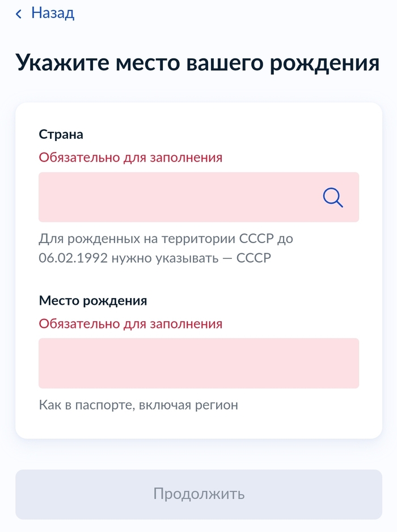The height and width of the screenshot is (532, 397).
Task: Go back via the Назад link
Action: pos(53,13)
